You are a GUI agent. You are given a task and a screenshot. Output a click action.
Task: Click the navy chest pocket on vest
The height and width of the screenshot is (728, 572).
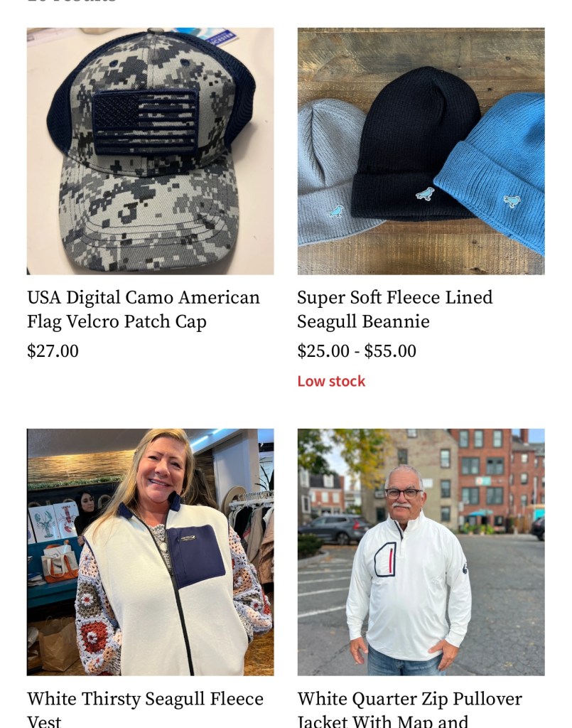(x=195, y=555)
